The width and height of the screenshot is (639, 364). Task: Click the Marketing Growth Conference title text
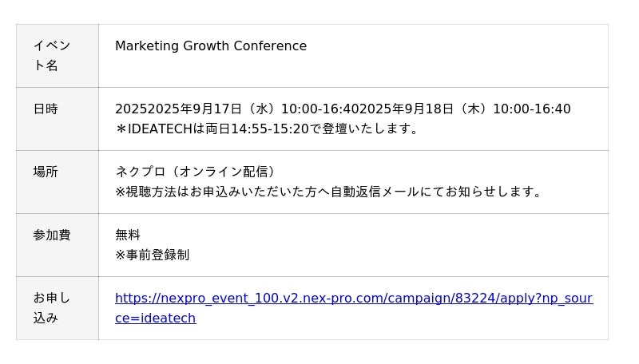click(x=211, y=46)
